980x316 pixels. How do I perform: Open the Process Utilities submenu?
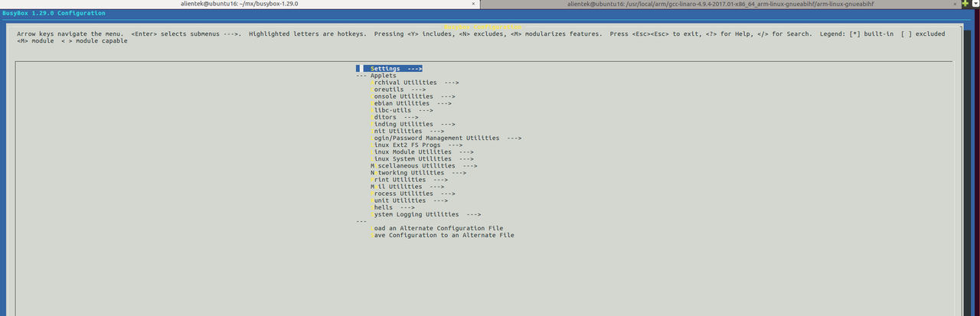[x=413, y=194]
